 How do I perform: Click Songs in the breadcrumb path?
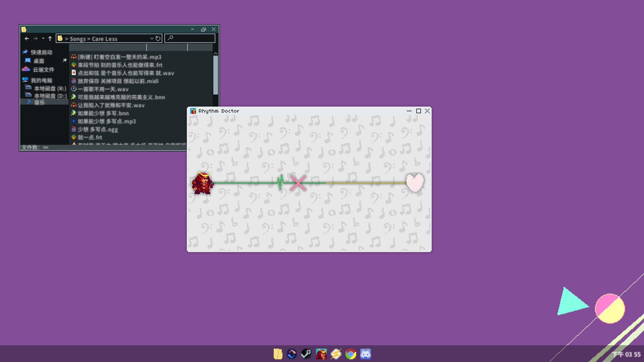tap(77, 39)
